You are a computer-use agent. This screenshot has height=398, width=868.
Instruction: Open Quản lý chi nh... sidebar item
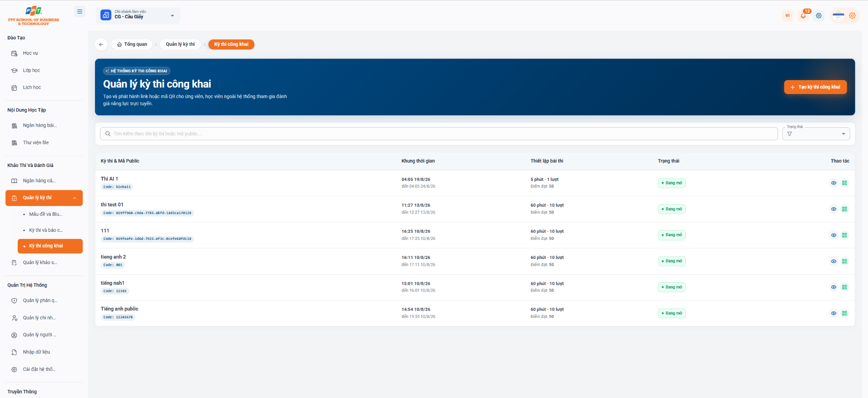pos(44,318)
